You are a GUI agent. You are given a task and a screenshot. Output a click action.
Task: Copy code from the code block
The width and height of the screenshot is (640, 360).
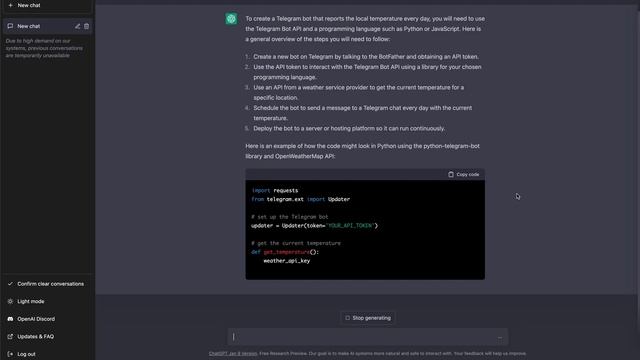point(463,174)
